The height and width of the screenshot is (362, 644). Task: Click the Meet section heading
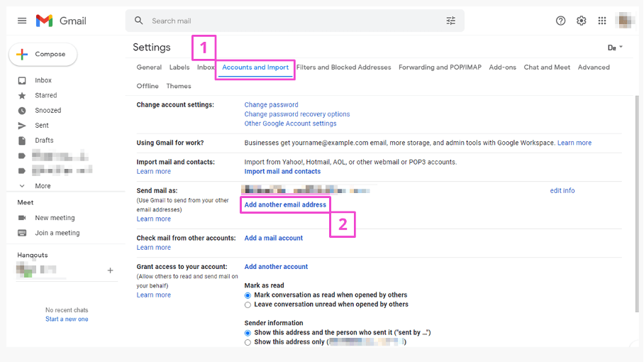tap(25, 202)
